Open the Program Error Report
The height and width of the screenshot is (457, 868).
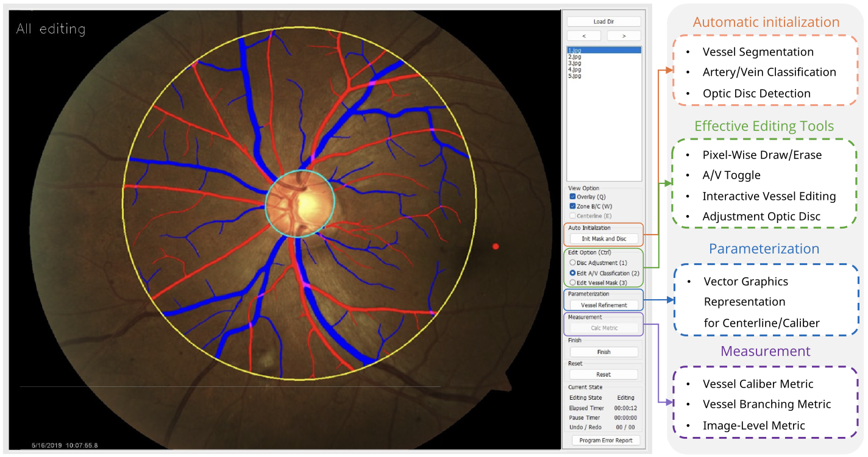coord(606,440)
